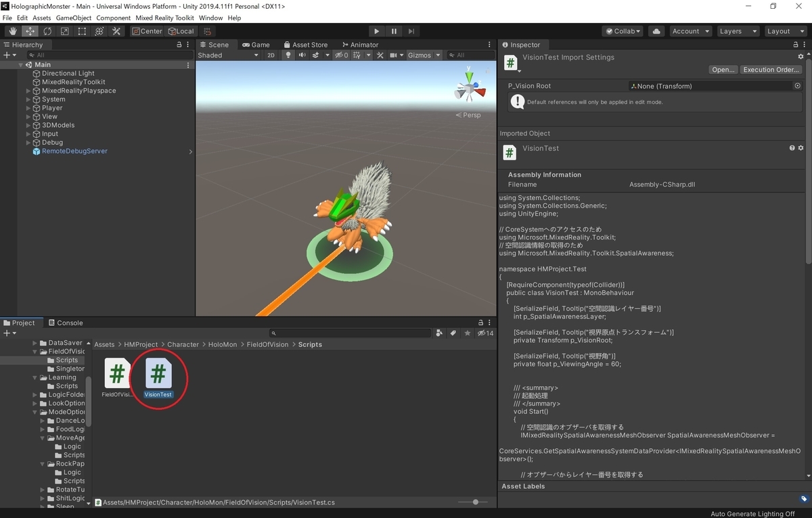The width and height of the screenshot is (812, 518).
Task: Switch to Animator tab
Action: click(359, 45)
